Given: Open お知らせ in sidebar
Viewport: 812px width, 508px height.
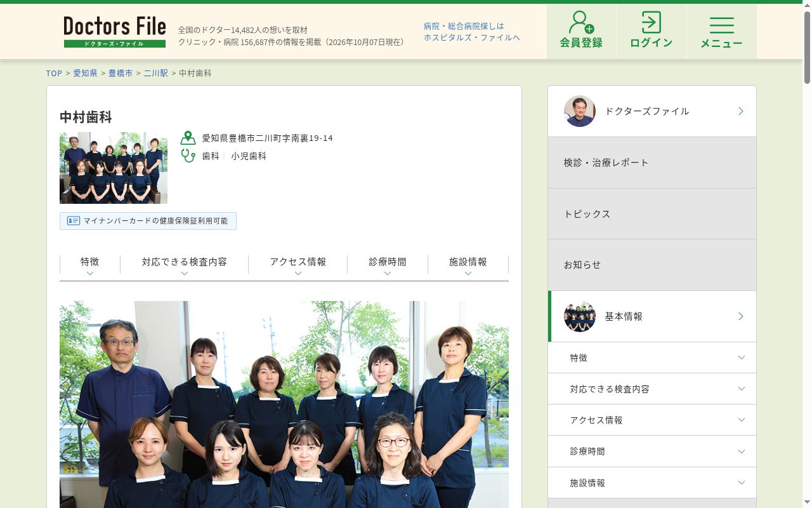Looking at the screenshot, I should click(652, 265).
